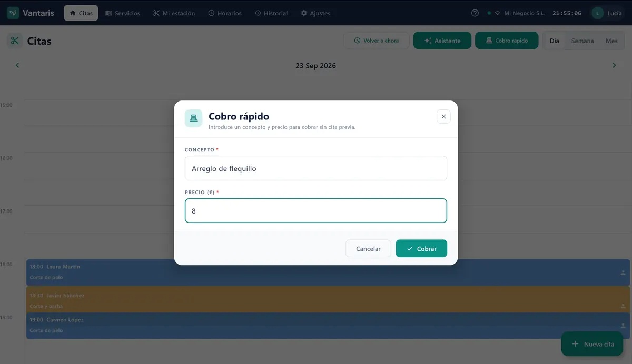This screenshot has height=364, width=632.
Task: Launch the Asistente button
Action: coord(442,41)
